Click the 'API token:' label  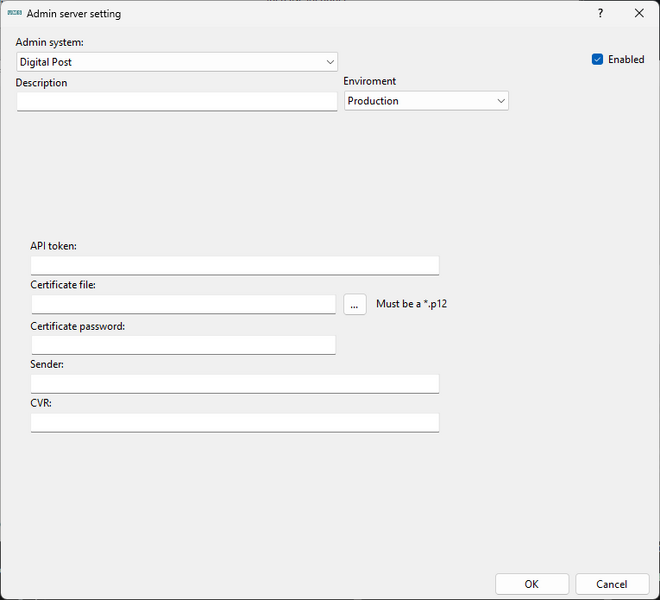[x=53, y=246]
